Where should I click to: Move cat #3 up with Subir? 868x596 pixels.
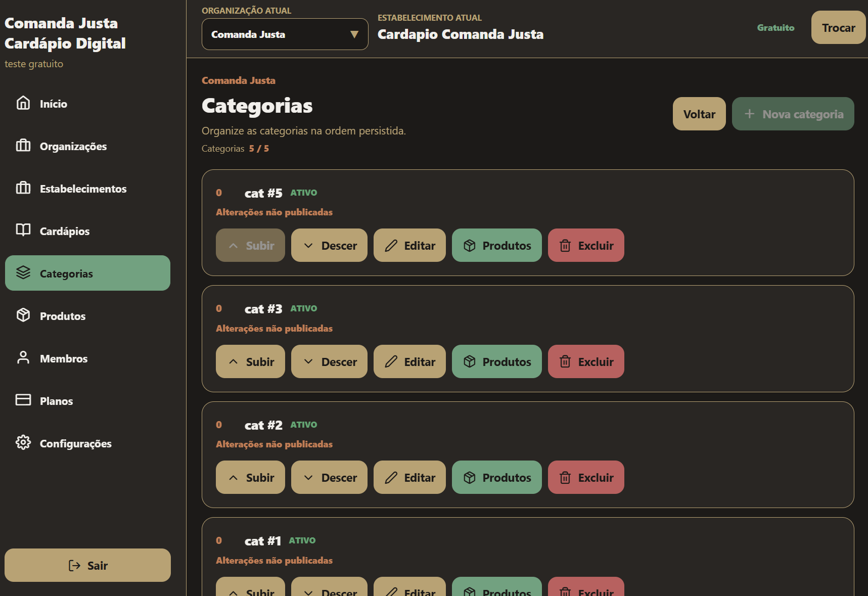point(250,361)
